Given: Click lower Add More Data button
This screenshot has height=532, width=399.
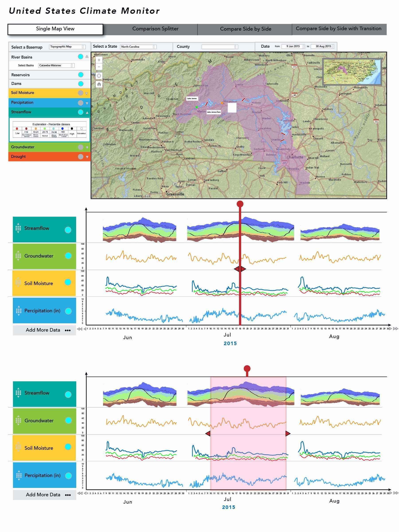Looking at the screenshot, I should [x=45, y=495].
